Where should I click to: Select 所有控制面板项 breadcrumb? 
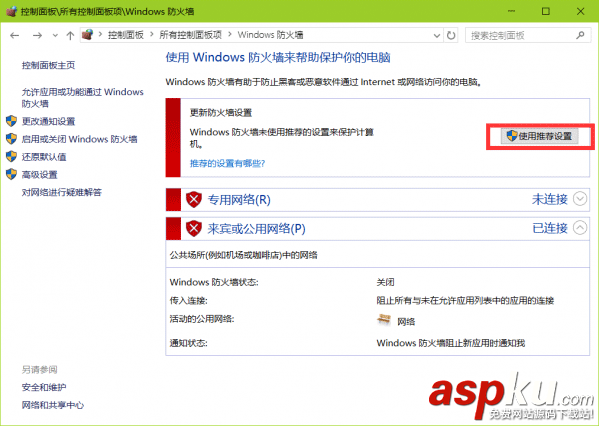(x=190, y=35)
